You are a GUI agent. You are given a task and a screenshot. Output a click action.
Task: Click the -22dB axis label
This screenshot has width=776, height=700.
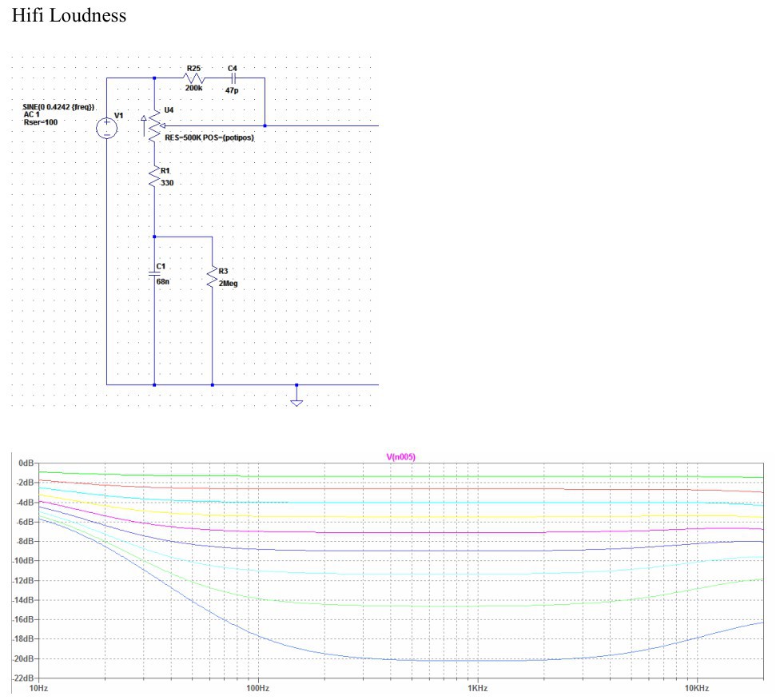click(24, 678)
